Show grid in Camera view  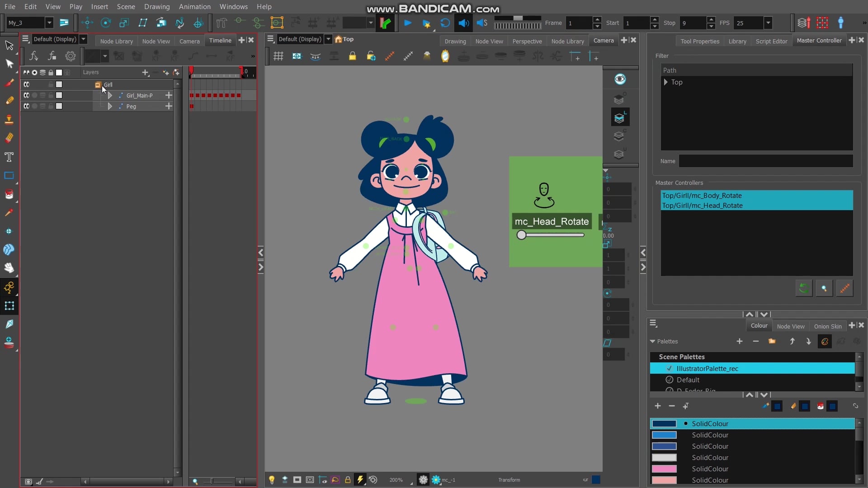(278, 56)
